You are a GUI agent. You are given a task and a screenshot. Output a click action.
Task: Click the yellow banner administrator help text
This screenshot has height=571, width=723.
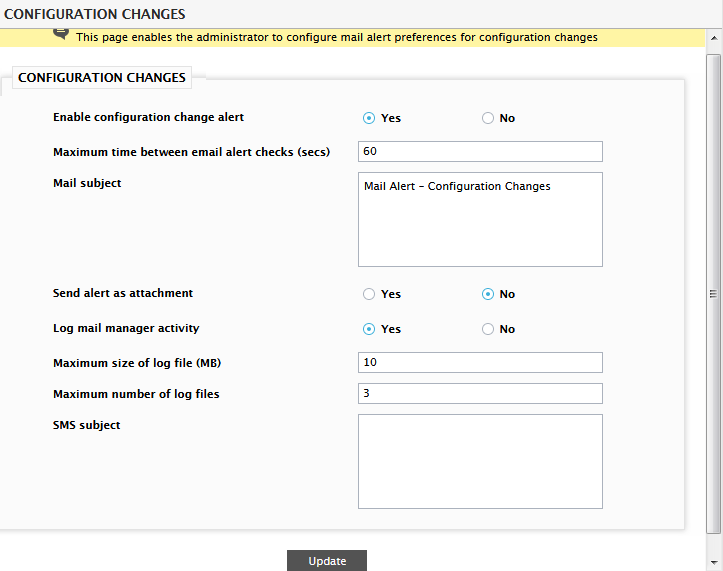(337, 37)
